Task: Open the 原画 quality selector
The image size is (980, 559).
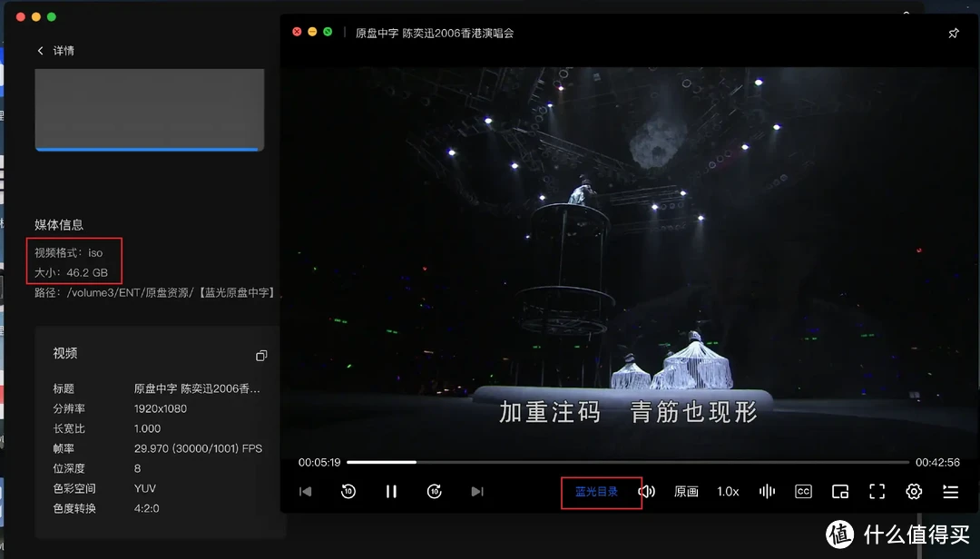Action: (686, 491)
